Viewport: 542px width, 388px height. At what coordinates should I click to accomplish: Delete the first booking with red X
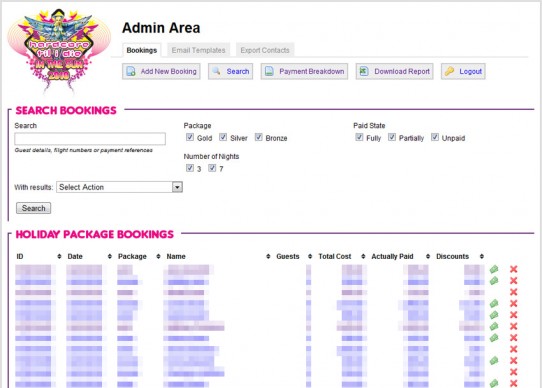pyautogui.click(x=514, y=269)
